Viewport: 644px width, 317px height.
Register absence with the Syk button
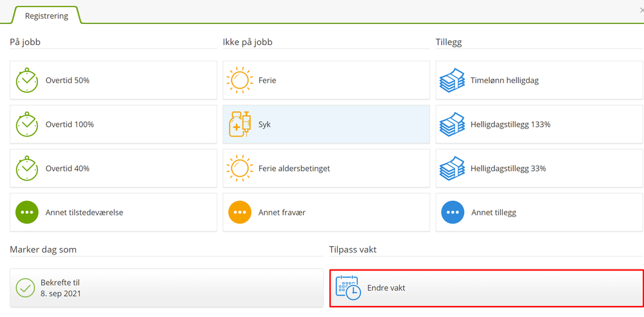tap(326, 124)
